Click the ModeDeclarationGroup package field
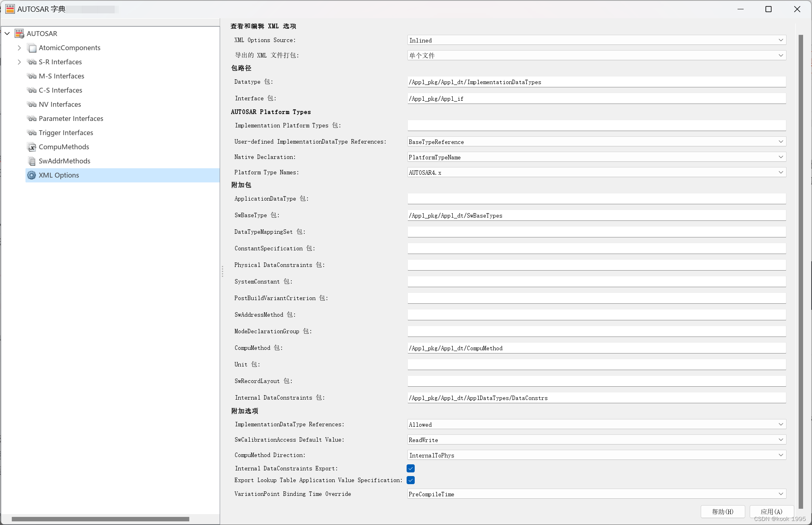812x525 pixels. coord(597,331)
